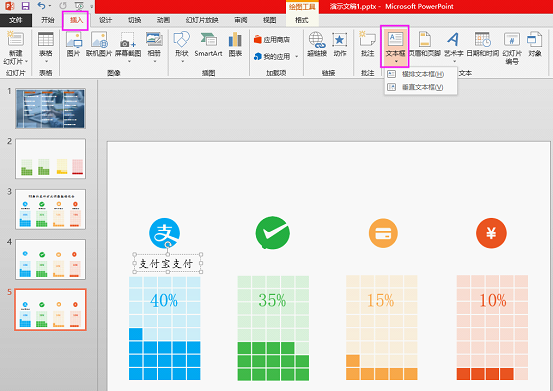Open the Drawing Tools Format tab
This screenshot has width=553, height=391.
(302, 20)
